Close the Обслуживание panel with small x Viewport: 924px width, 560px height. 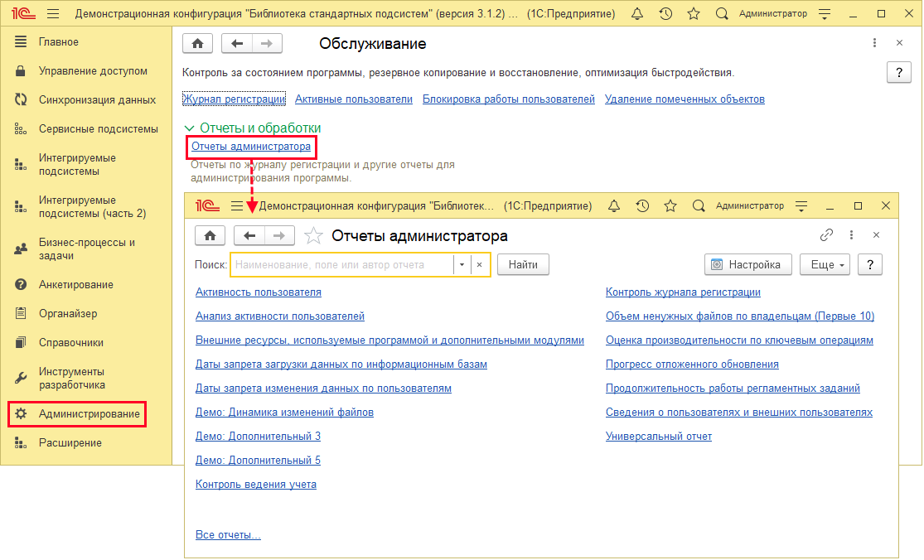(x=899, y=43)
